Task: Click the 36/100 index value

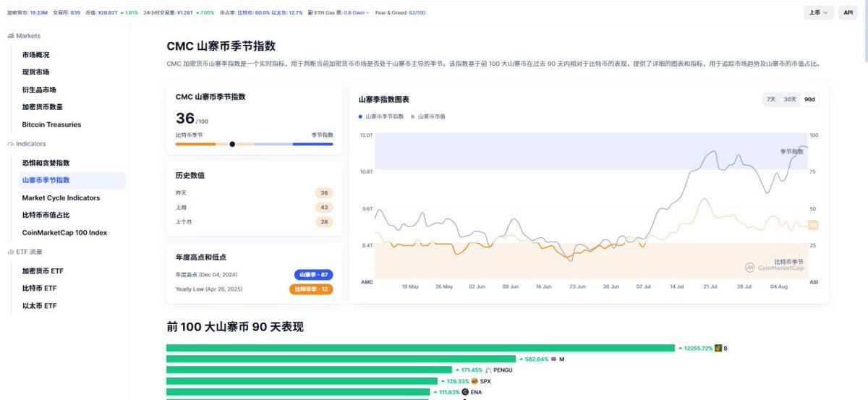Action: pos(192,119)
